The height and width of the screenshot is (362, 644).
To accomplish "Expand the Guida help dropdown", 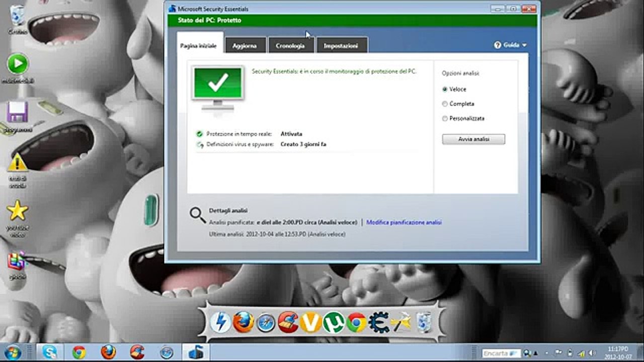I will click(511, 45).
